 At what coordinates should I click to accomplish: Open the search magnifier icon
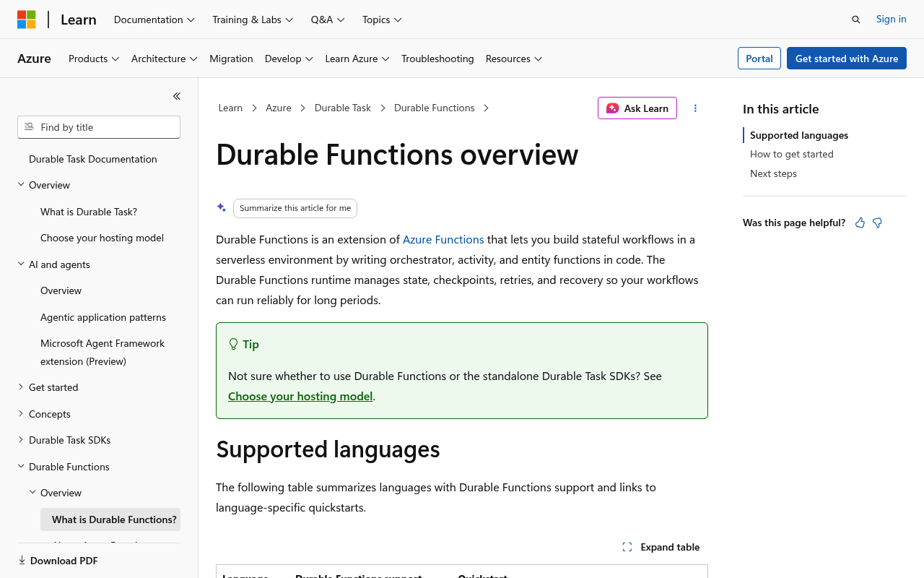[856, 20]
